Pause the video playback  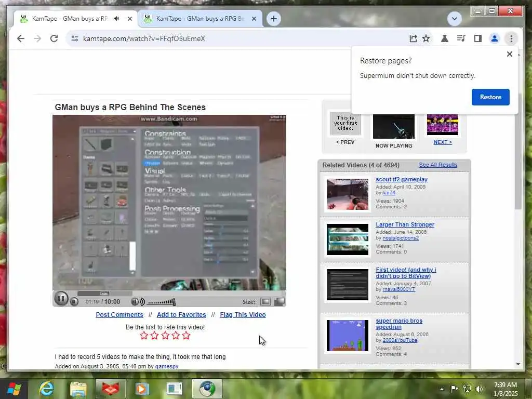[x=61, y=299]
